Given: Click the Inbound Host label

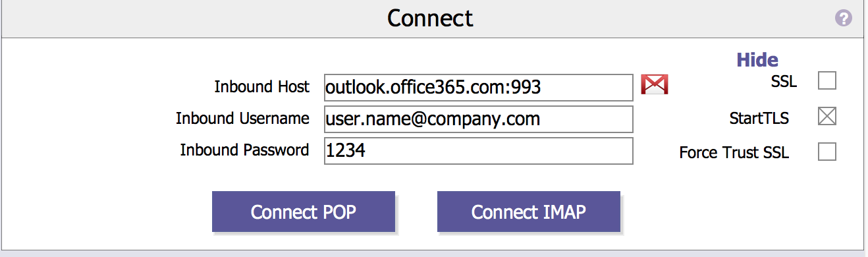Looking at the screenshot, I should [x=261, y=87].
